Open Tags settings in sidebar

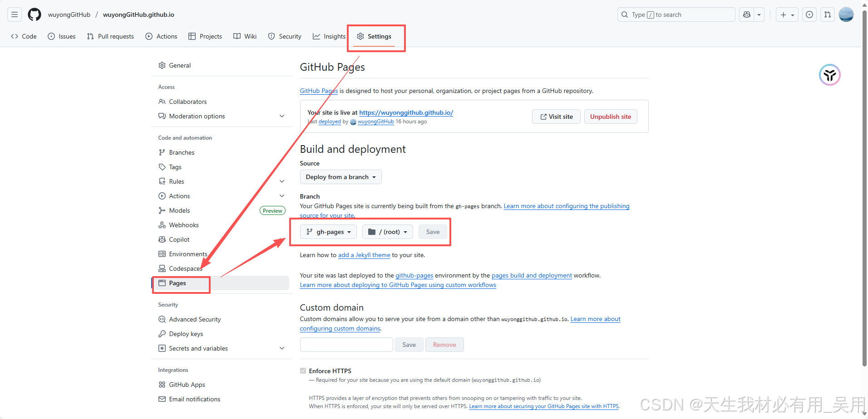(175, 167)
